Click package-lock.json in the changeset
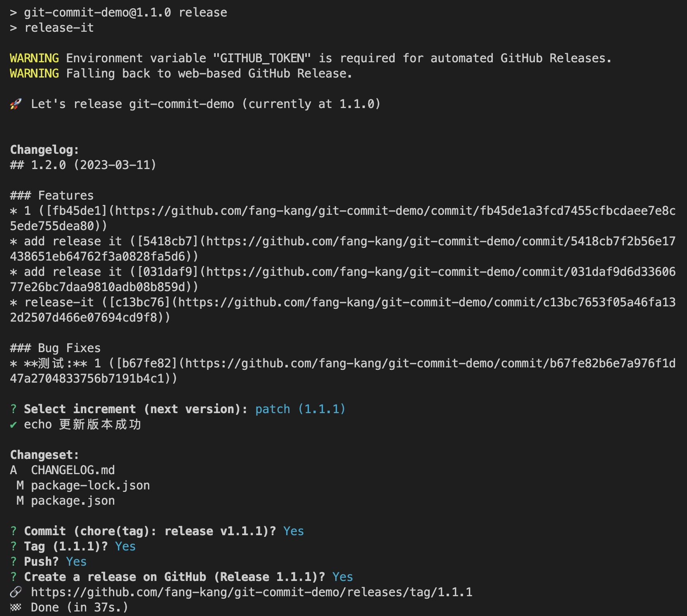Image resolution: width=687 pixels, height=616 pixels. [90, 485]
